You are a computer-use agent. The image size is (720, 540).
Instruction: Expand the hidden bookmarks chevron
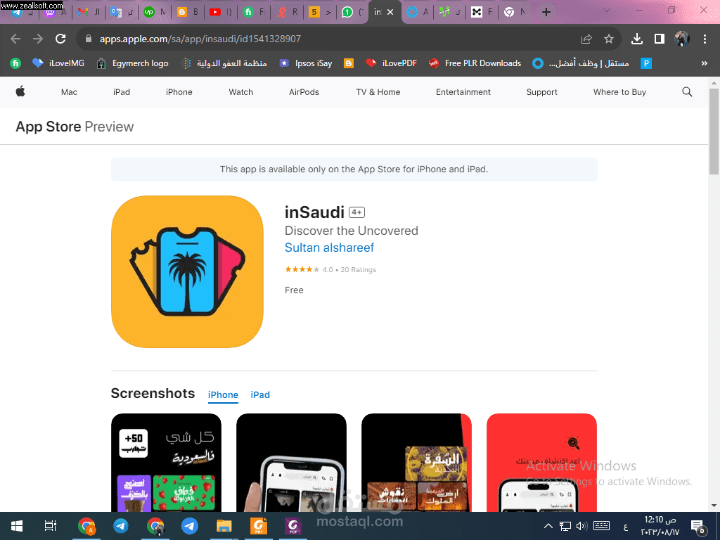(x=704, y=63)
